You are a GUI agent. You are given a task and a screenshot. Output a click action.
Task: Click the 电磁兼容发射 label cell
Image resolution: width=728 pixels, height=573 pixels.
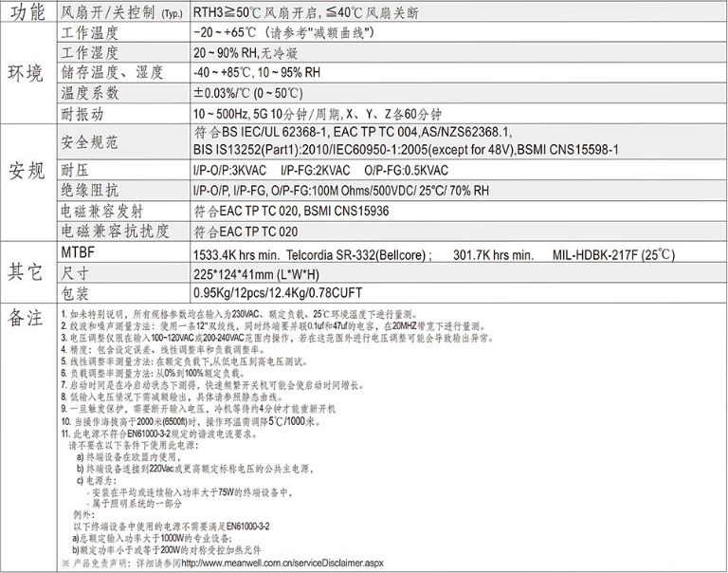(x=104, y=211)
